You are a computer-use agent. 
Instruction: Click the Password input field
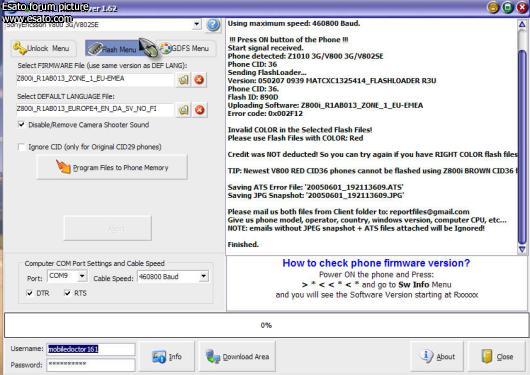coord(91,365)
